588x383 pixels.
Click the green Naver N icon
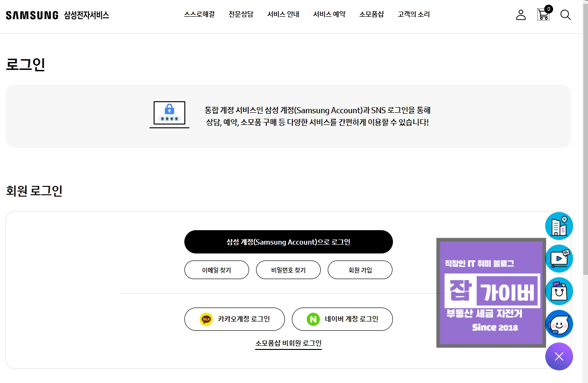pyautogui.click(x=313, y=319)
